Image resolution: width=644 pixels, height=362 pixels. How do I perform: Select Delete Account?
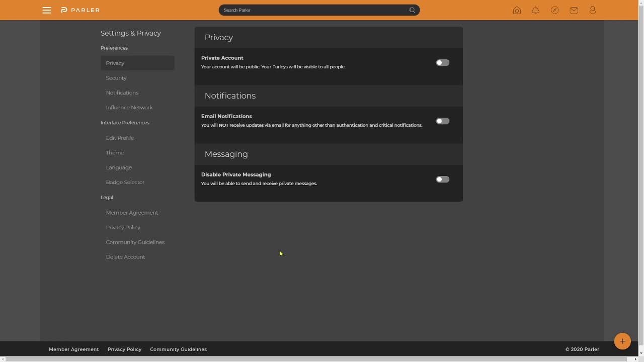coord(125,257)
